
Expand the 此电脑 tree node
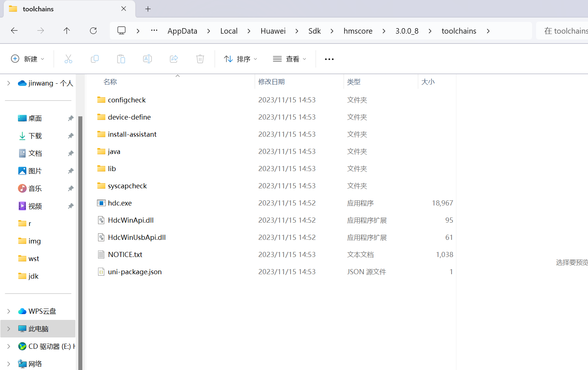[9, 329]
